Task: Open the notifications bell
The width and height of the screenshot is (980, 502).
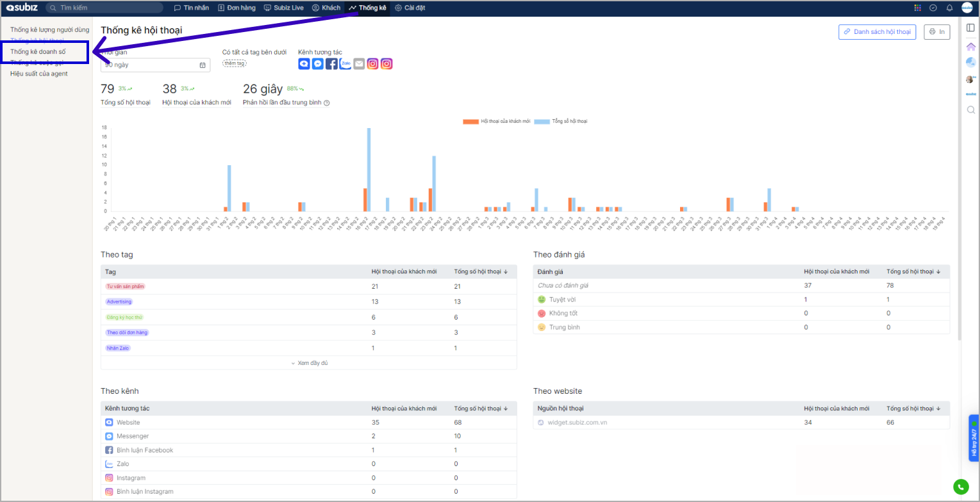Action: 950,8
